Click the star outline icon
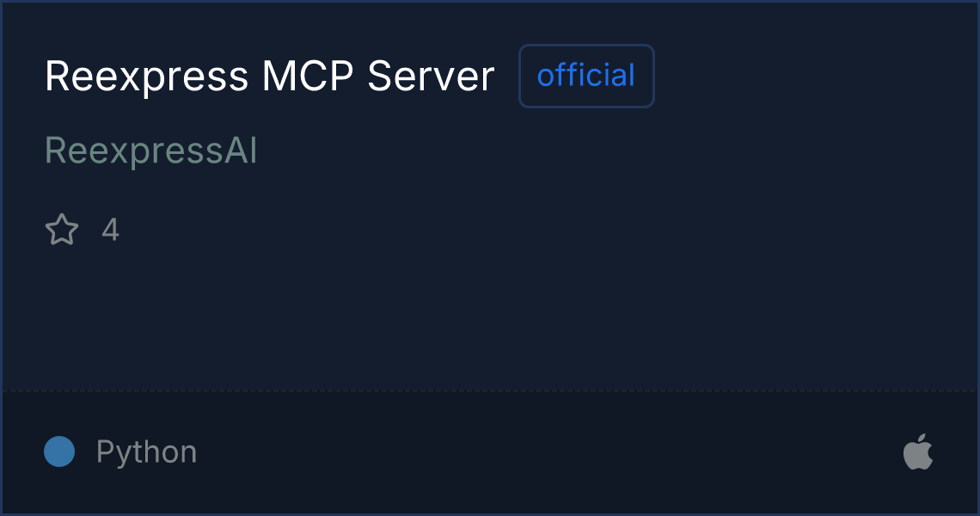Viewport: 980px width, 516px height. pyautogui.click(x=62, y=230)
